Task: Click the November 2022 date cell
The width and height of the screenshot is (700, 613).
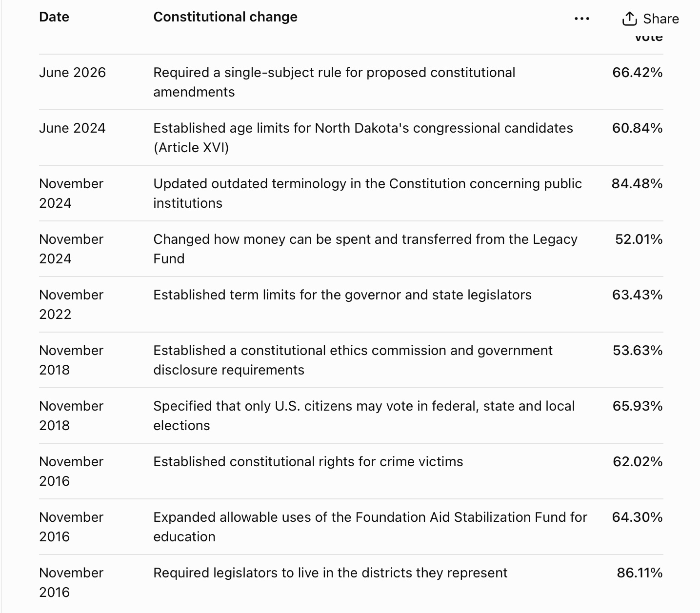Action: (71, 304)
